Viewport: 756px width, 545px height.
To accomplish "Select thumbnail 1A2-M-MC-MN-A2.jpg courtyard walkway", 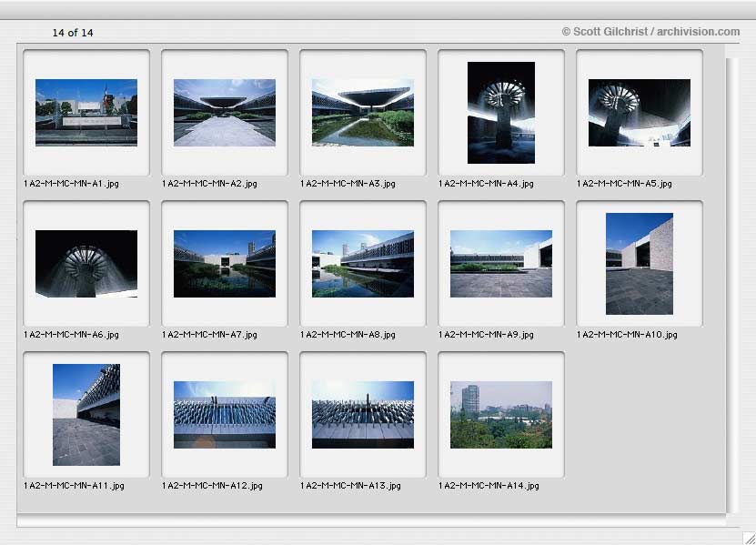I will click(225, 113).
